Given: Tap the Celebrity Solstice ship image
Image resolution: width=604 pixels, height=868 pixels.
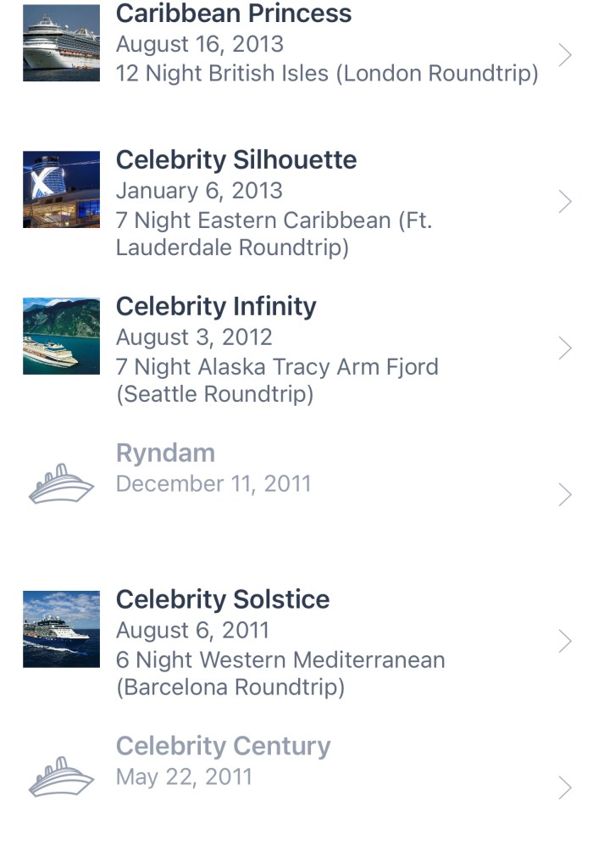Looking at the screenshot, I should 61,629.
